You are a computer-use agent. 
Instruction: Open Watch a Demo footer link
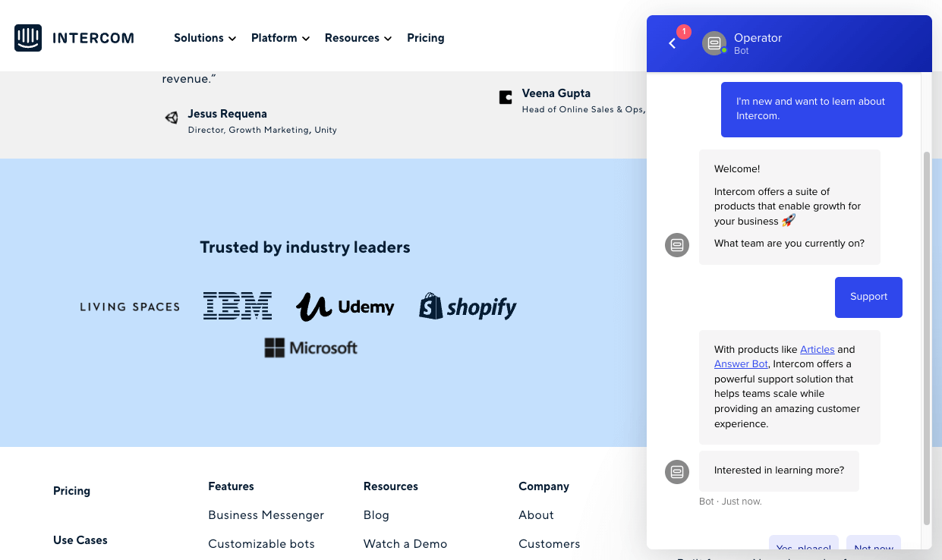pyautogui.click(x=405, y=544)
